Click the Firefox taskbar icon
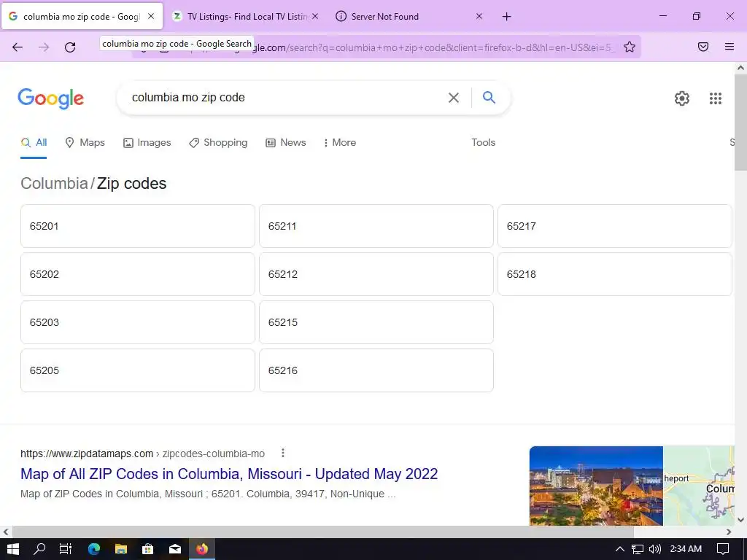Image resolution: width=747 pixels, height=560 pixels. 202,549
